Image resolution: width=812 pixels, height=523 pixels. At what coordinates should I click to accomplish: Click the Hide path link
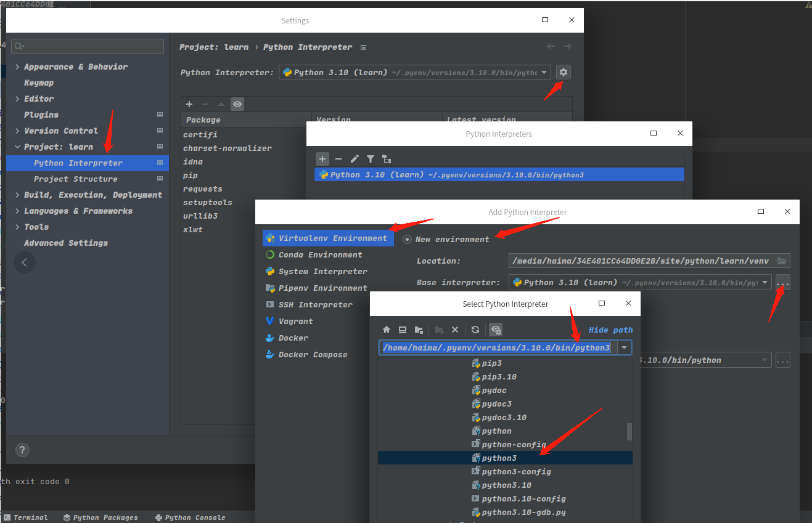(610, 330)
